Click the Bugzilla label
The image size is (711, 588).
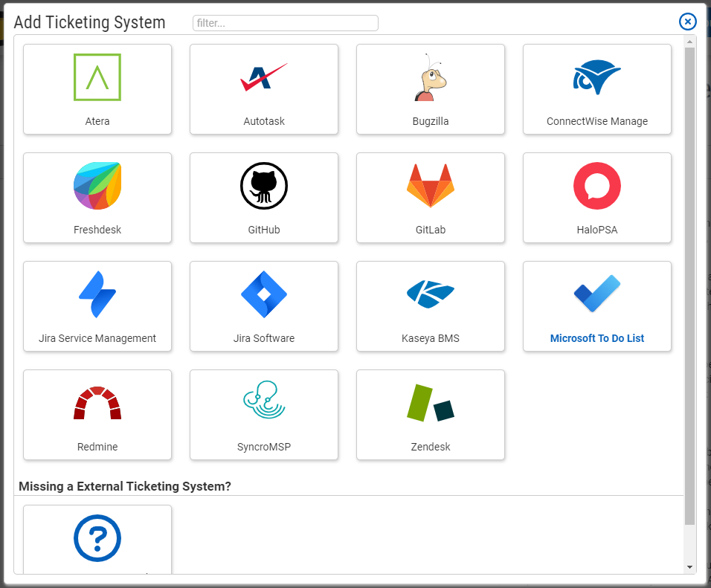pyautogui.click(x=431, y=121)
